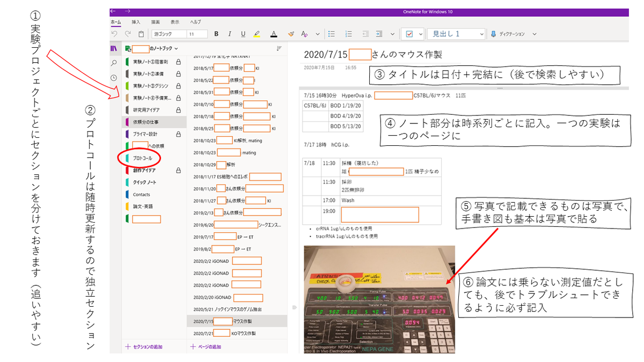
Task: Open page 2020/2/20 iGONAD
Action: (x=236, y=297)
